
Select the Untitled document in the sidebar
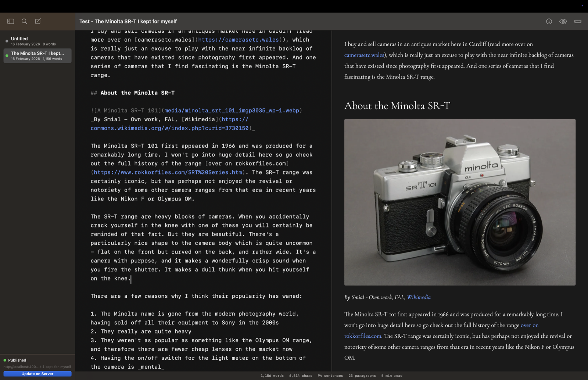[x=37, y=41]
